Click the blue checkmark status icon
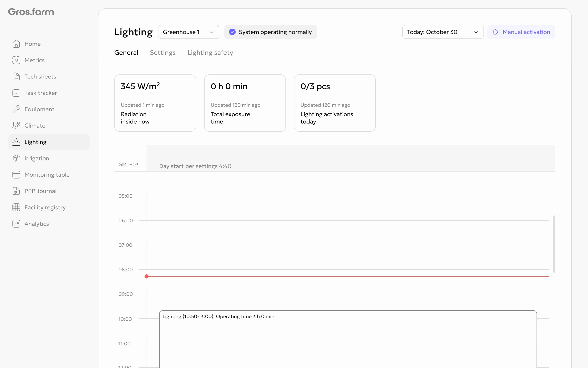Screen dimensions: 588x368 [x=232, y=32]
